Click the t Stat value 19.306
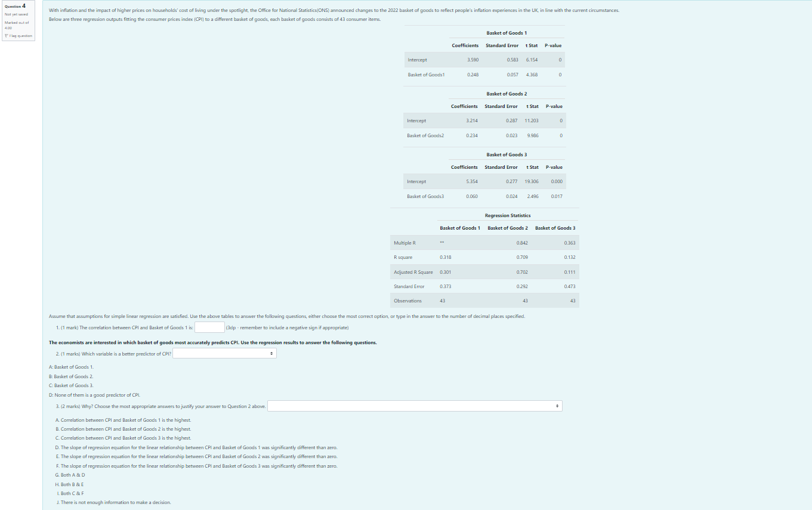This screenshot has width=812, height=510. click(x=532, y=181)
